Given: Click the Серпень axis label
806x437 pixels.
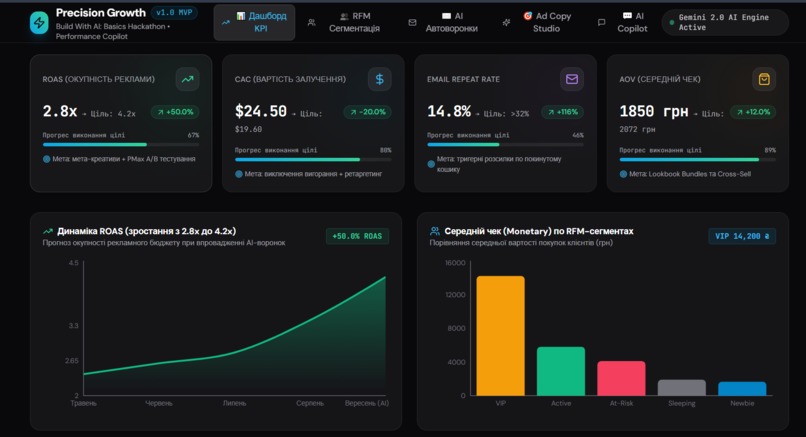Looking at the screenshot, I should [310, 404].
